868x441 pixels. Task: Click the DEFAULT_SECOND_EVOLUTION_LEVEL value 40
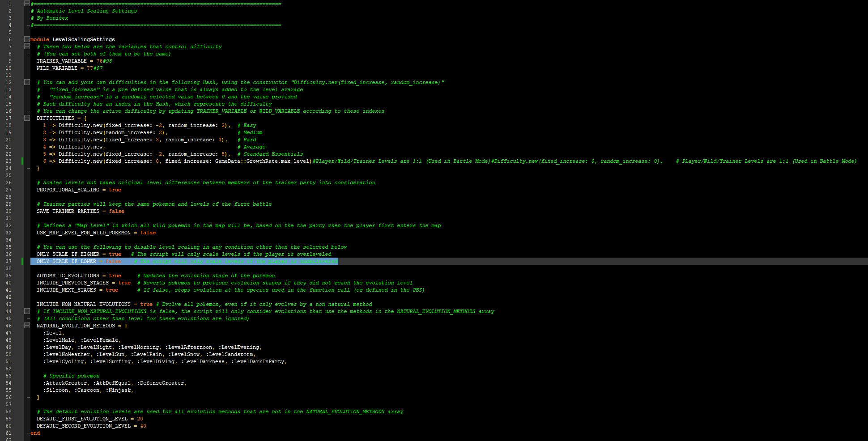(x=143, y=426)
